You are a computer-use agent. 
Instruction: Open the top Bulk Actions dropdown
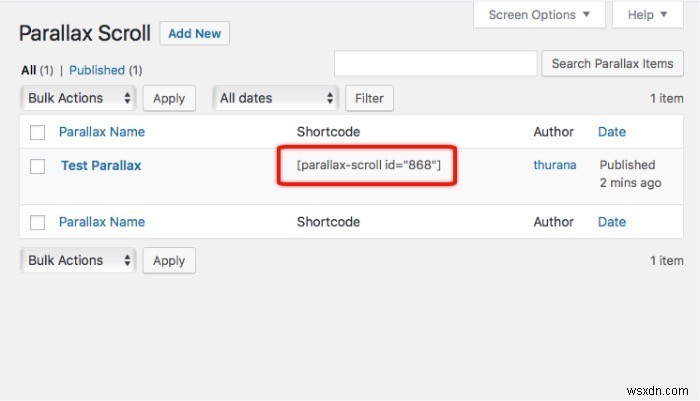pos(79,98)
